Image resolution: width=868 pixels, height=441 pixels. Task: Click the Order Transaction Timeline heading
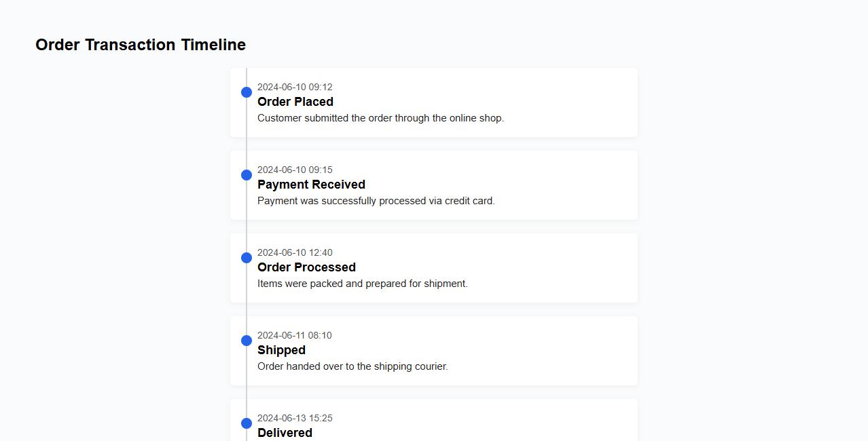pos(141,45)
